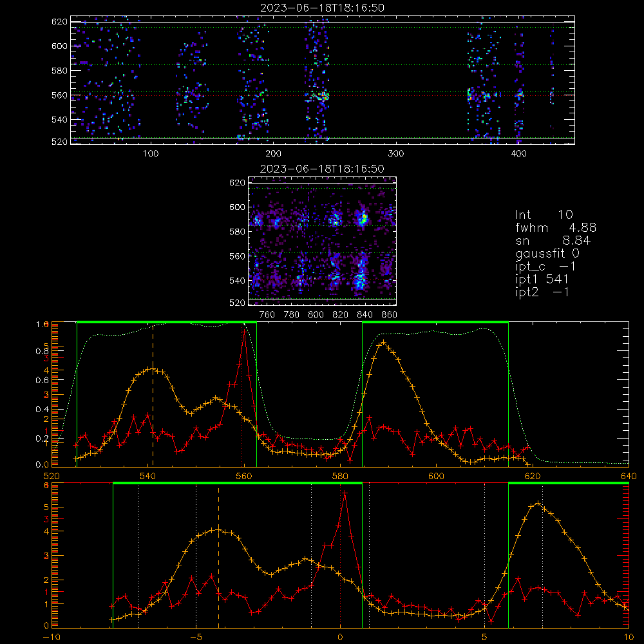
Task: Click right thick green bar above profile plot
Action: [435, 322]
